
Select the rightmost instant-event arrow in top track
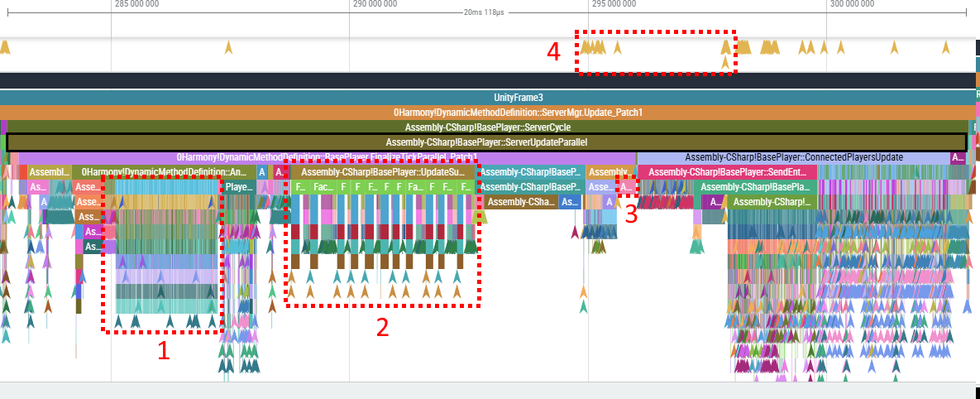[x=946, y=47]
